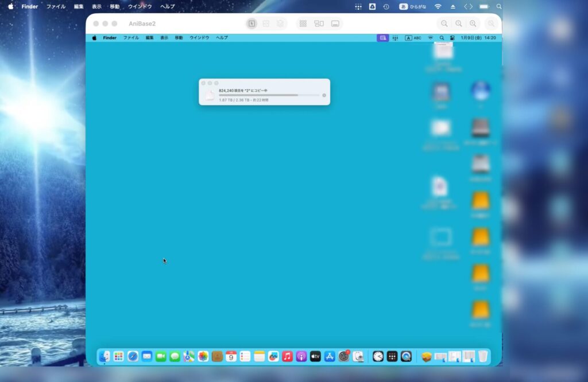Launch Music app from the Dock
Viewport: 588px width, 382px height.
[x=287, y=356]
